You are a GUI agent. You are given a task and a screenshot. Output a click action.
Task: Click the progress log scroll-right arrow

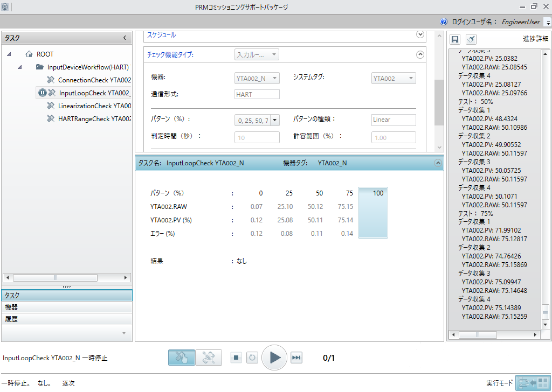tap(535, 335)
